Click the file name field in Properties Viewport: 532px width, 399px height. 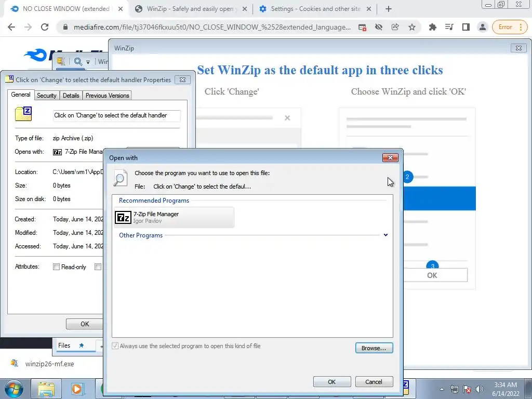click(x=117, y=115)
